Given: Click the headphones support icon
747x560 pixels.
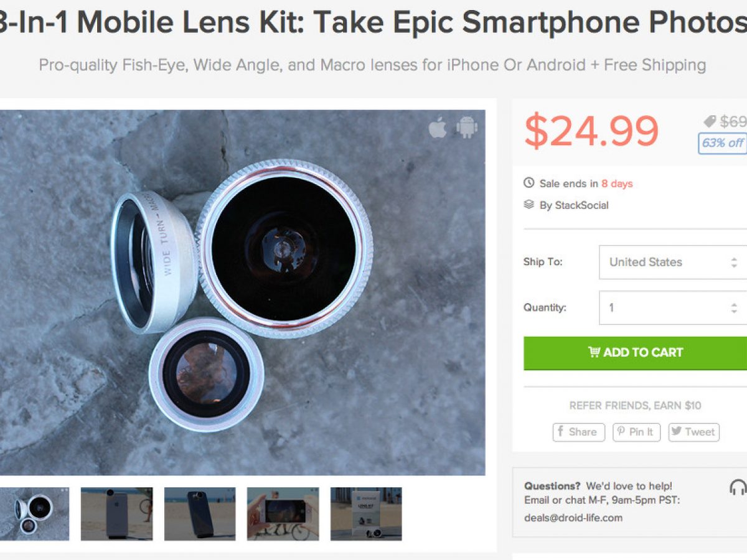Looking at the screenshot, I should point(738,487).
